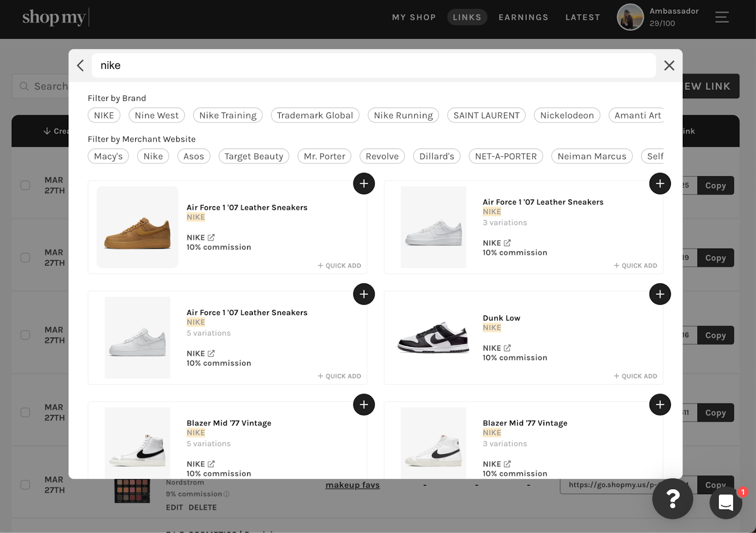Add the 3 variations Blazer Mid '77 with plus icon
This screenshot has width=756, height=533.
click(660, 404)
